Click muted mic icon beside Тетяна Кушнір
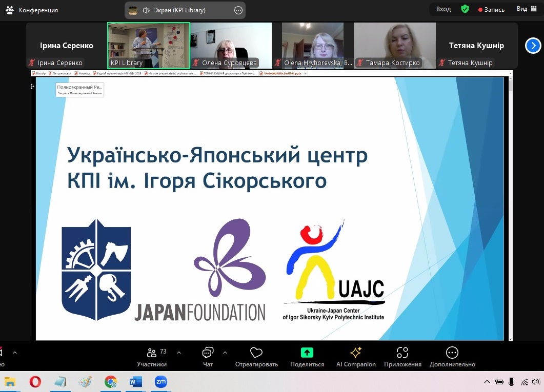Screen dimensions: 544x392 tap(442, 63)
